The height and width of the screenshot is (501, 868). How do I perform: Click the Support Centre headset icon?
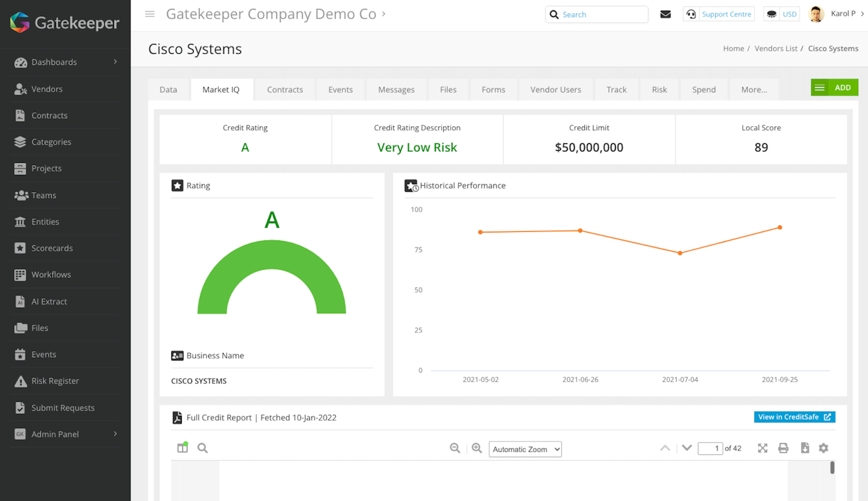tap(691, 14)
